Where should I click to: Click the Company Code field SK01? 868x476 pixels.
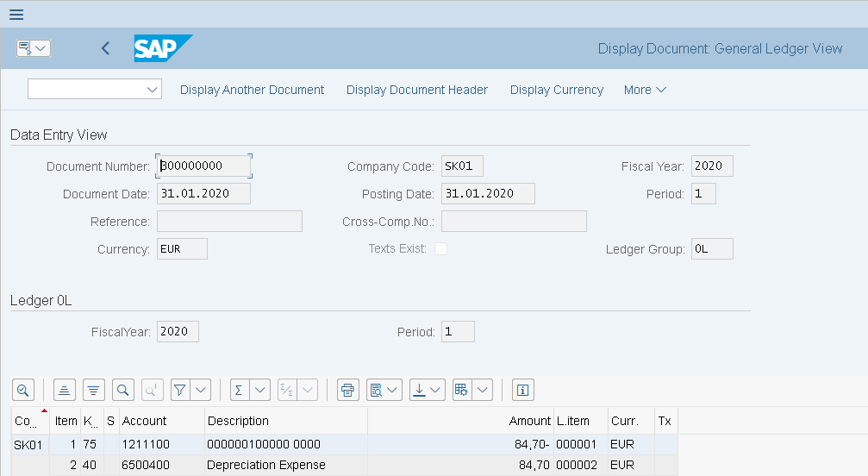[x=462, y=166]
